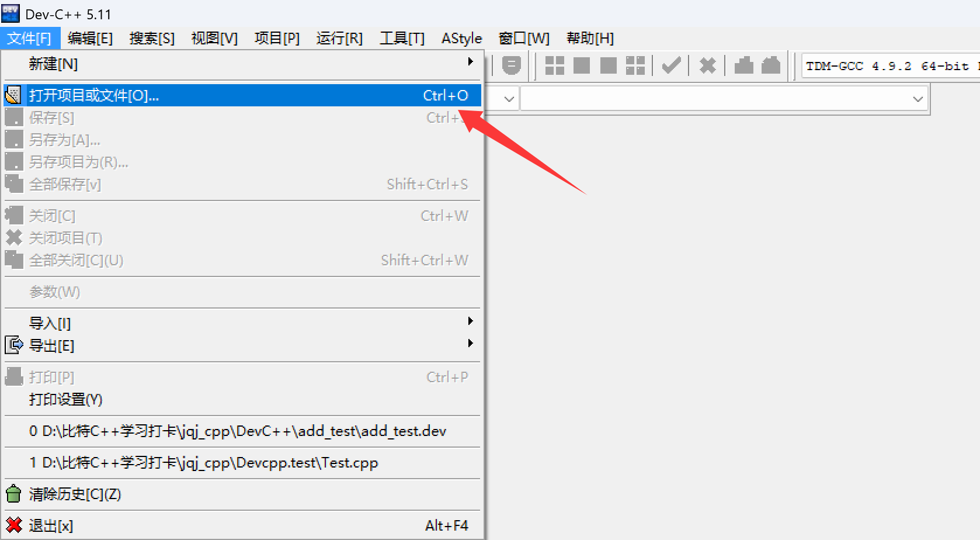This screenshot has height=540, width=980.
Task: Open the TDM-GCC 4.9.2 64-bit compiler dropdown
Action: coord(891,66)
